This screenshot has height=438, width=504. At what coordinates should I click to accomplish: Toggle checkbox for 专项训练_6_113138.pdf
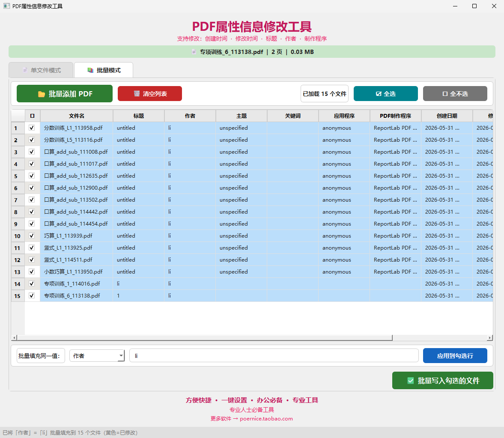(32, 295)
